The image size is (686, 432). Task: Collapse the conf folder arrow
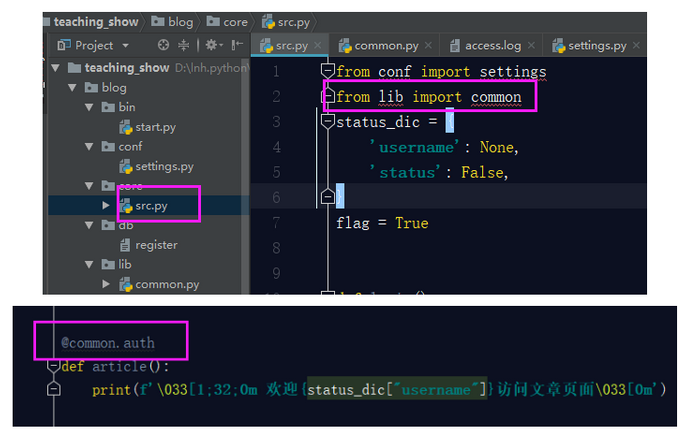point(89,147)
